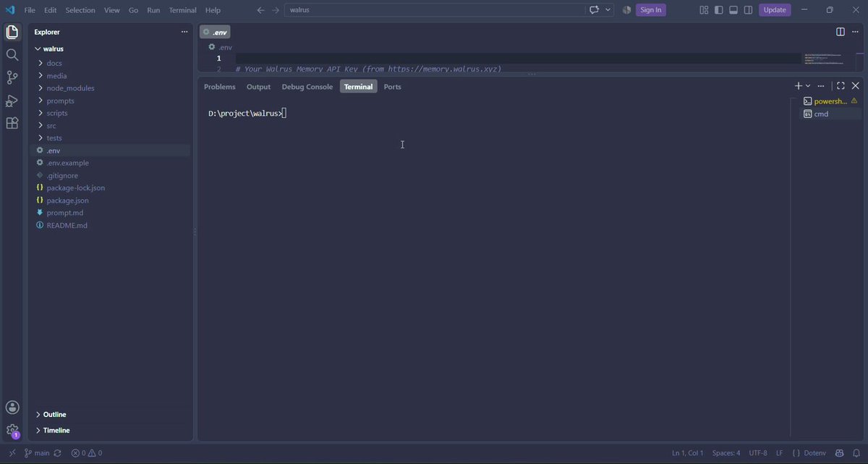Select the powershell terminal in list
Screen dimensions: 868x464
[x=830, y=101]
